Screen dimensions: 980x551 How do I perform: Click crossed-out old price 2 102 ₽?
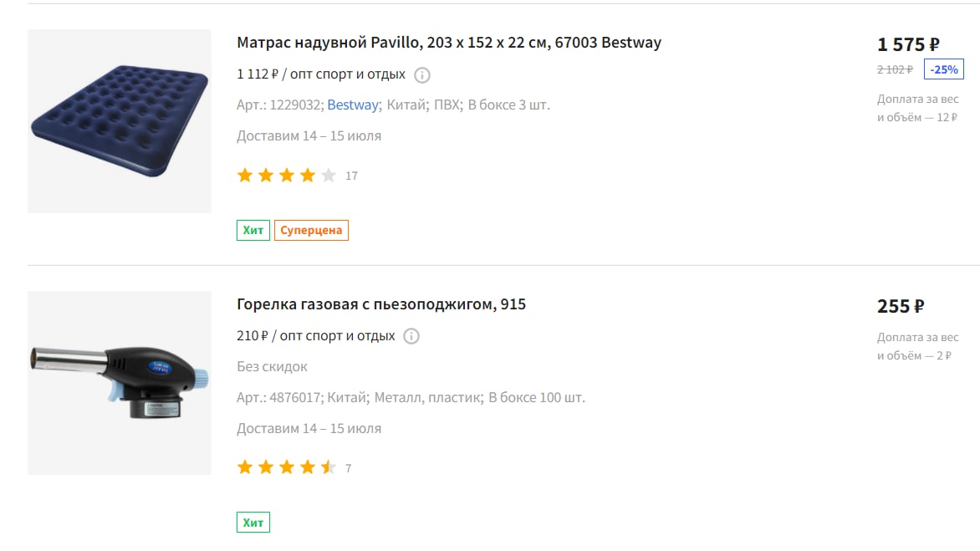coord(895,69)
